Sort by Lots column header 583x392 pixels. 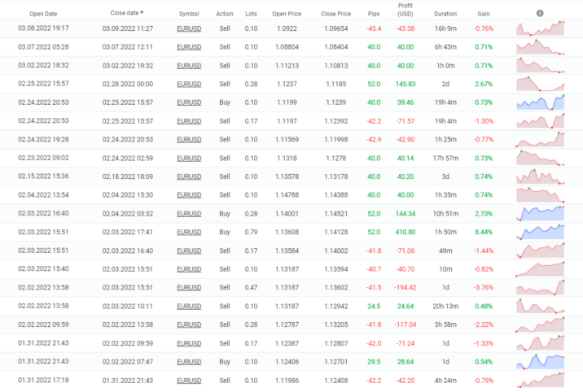pos(251,14)
